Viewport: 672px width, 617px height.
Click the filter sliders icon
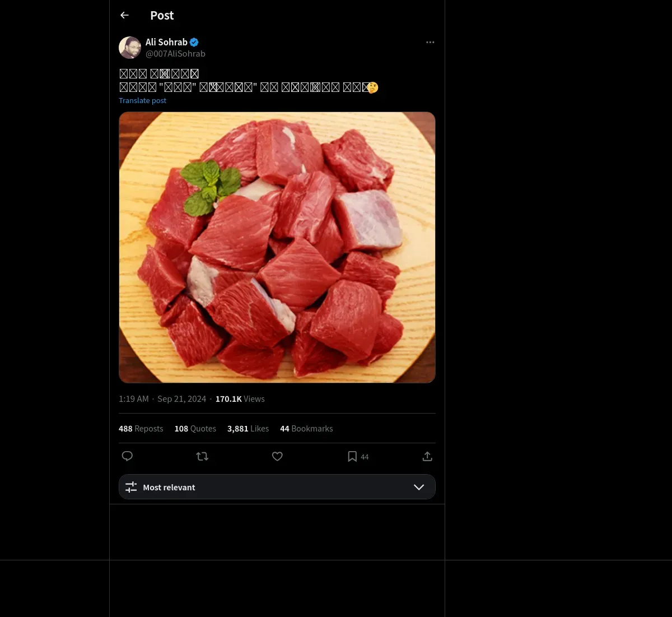(131, 487)
